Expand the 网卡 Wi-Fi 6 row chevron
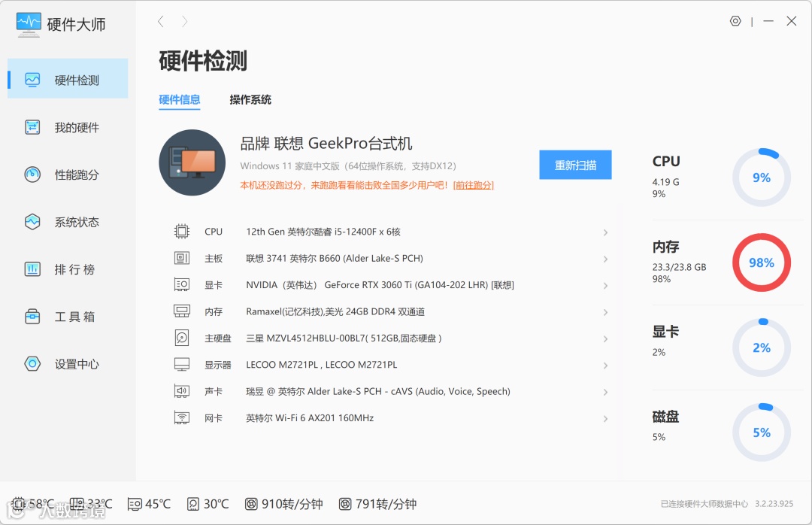The image size is (812, 525). click(605, 419)
